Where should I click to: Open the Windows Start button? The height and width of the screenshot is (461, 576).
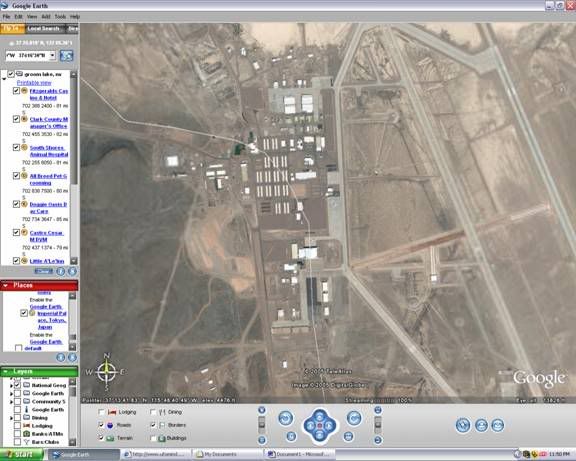[x=22, y=455]
